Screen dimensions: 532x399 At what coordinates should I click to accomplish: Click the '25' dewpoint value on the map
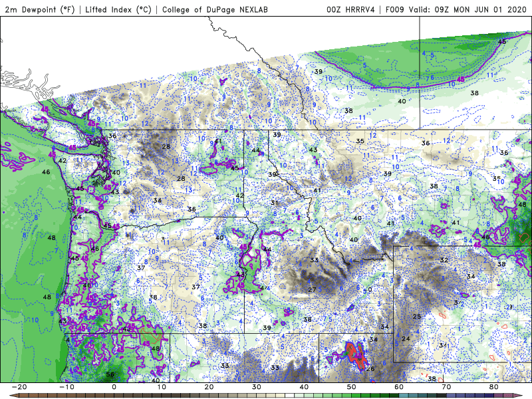[417, 317]
